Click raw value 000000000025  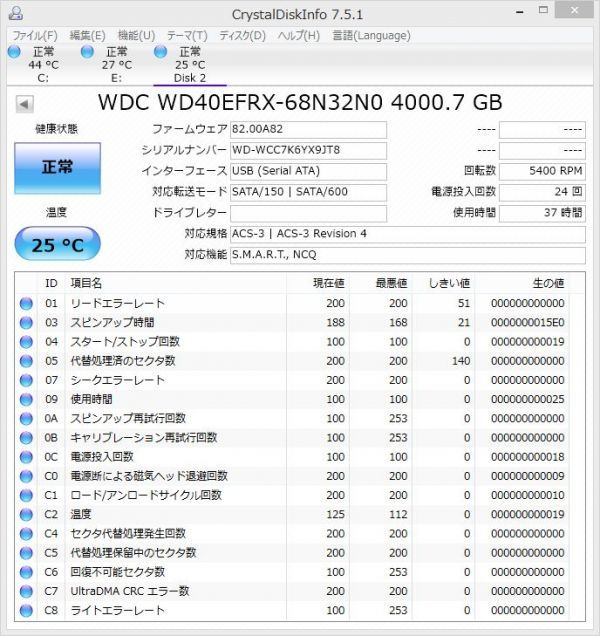pos(527,400)
